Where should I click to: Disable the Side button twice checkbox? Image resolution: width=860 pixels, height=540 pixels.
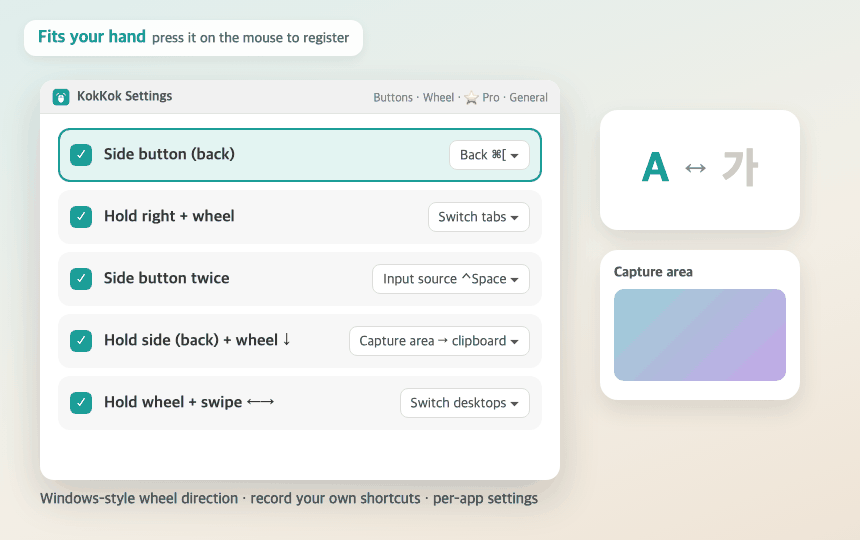pos(81,278)
